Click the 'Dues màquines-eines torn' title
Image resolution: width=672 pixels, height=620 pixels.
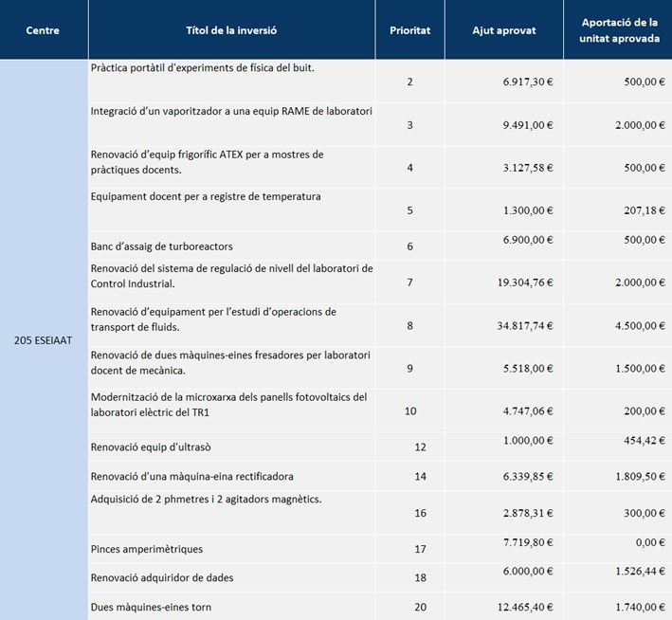click(151, 607)
